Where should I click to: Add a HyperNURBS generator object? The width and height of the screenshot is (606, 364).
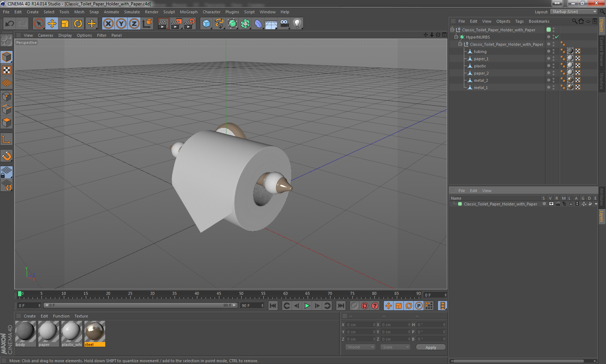233,24
